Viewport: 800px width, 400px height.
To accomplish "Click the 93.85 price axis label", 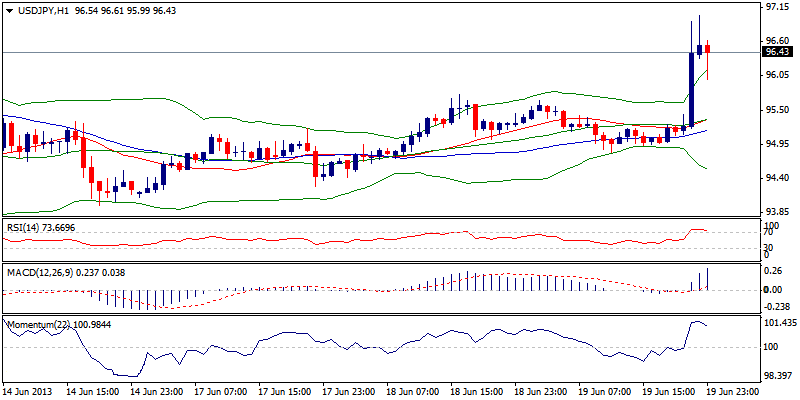I will pos(776,212).
